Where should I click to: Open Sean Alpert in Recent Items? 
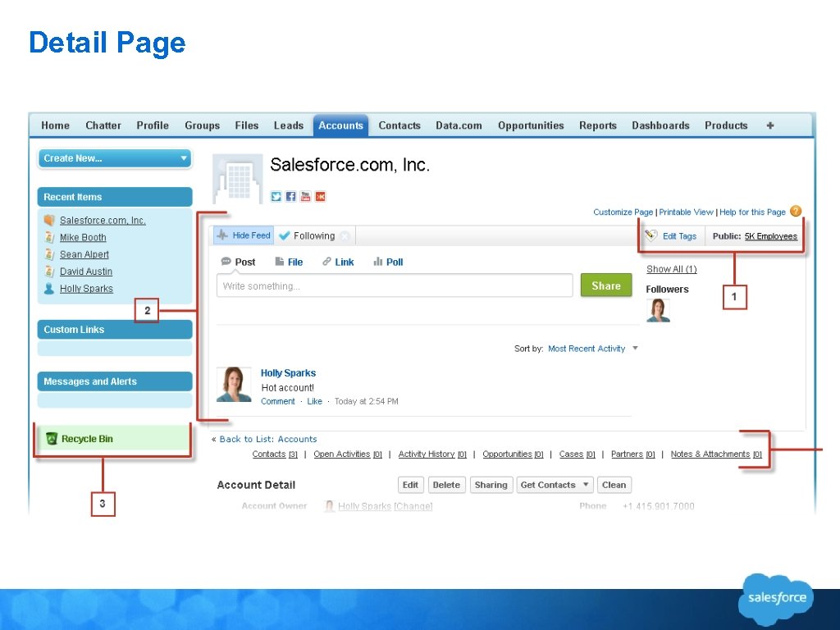(x=84, y=254)
